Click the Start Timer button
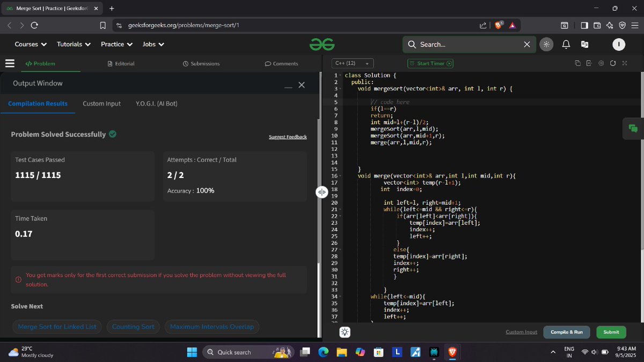This screenshot has height=362, width=644. (x=430, y=63)
